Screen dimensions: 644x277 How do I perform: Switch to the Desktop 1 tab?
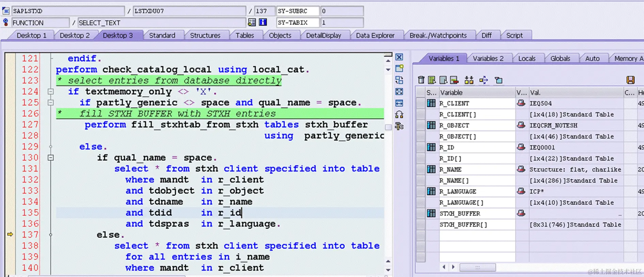point(31,35)
